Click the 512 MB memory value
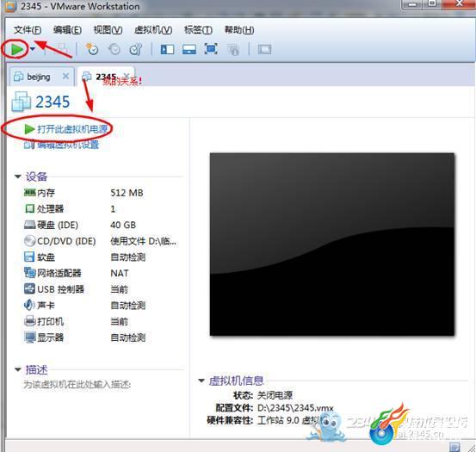 (x=127, y=193)
